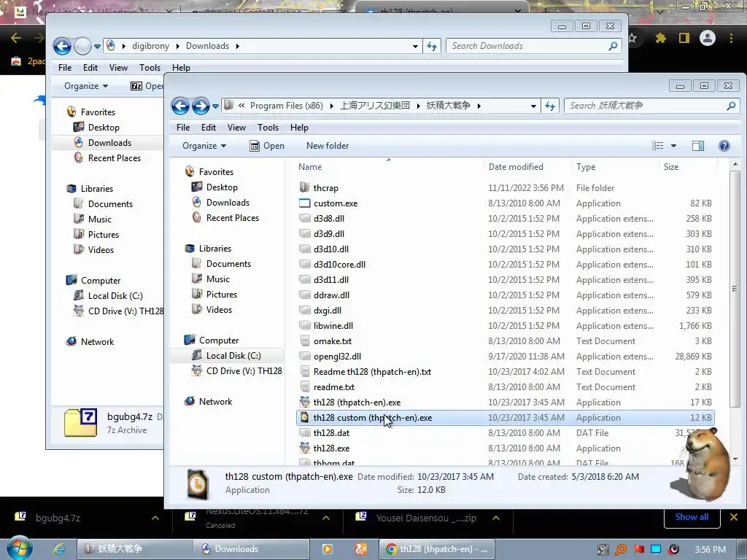Click the taskbar clock showing 3:56 PM

(710, 550)
